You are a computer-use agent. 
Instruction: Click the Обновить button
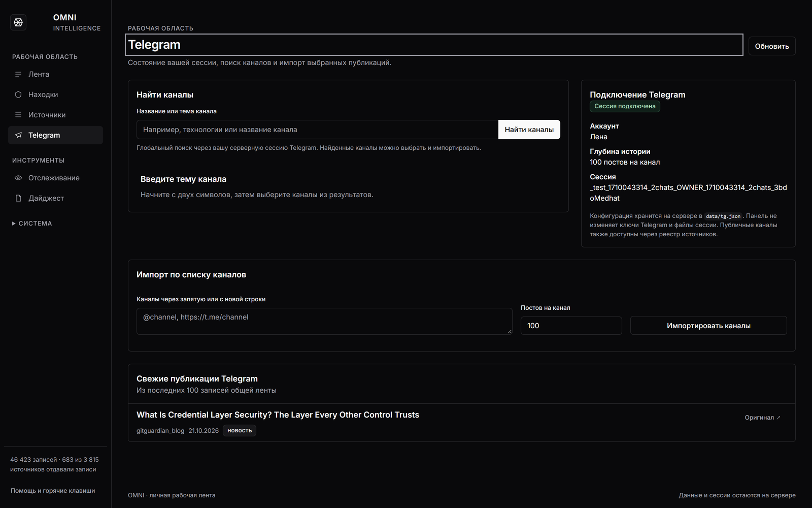pos(772,46)
